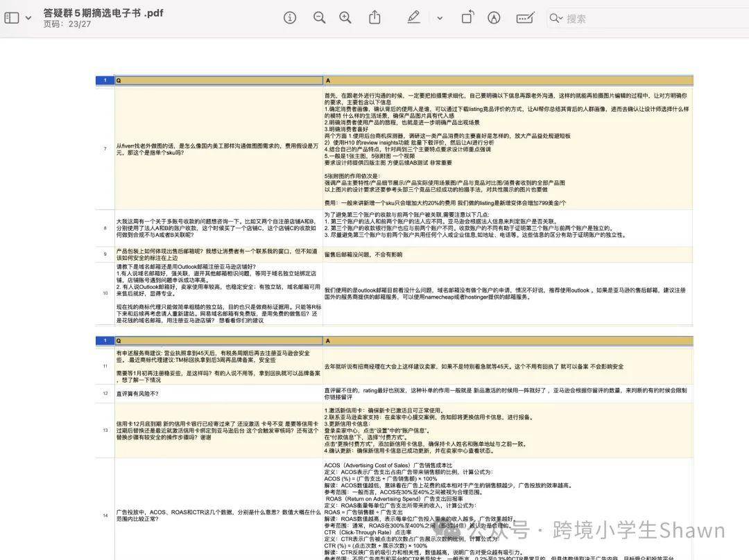Click answer beginning 我们使用的是outlook邮箱
This screenshot has height=560, width=749.
tap(505, 294)
